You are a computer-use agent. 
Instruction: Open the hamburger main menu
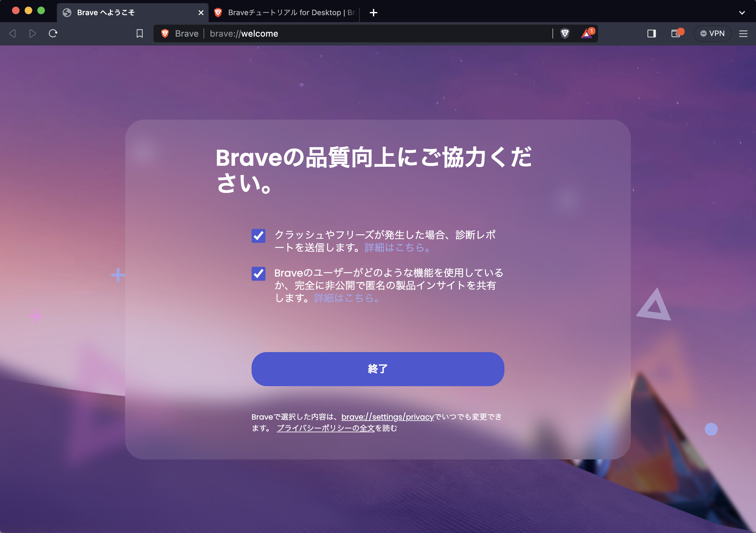pyautogui.click(x=743, y=33)
